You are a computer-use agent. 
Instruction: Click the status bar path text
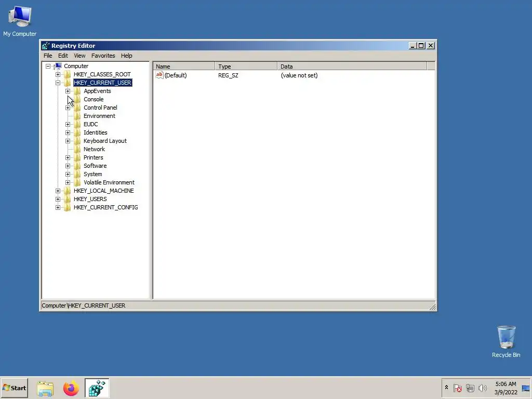pos(84,305)
